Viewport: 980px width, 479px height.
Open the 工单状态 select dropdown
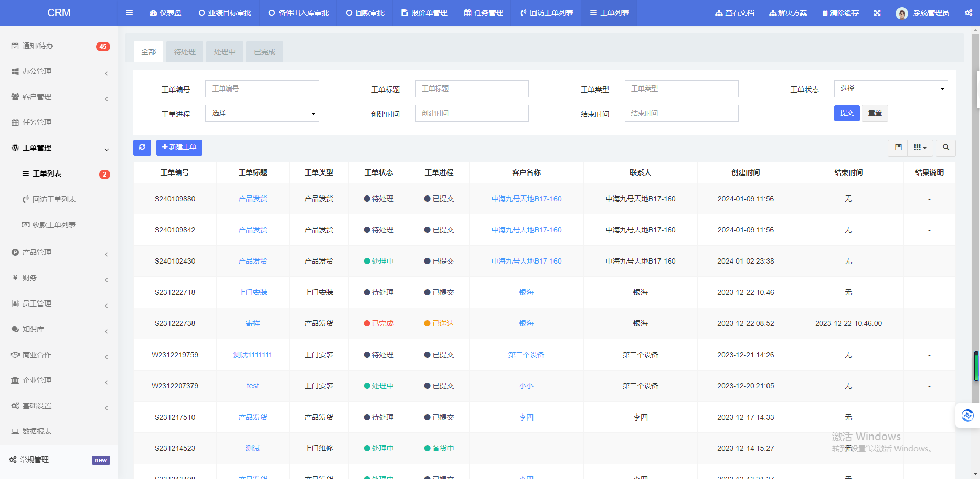pos(891,89)
